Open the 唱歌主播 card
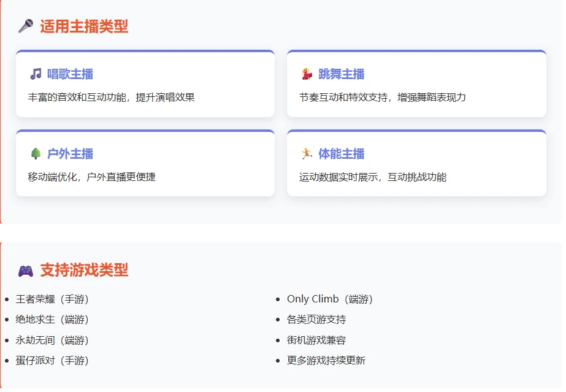 coord(145,84)
